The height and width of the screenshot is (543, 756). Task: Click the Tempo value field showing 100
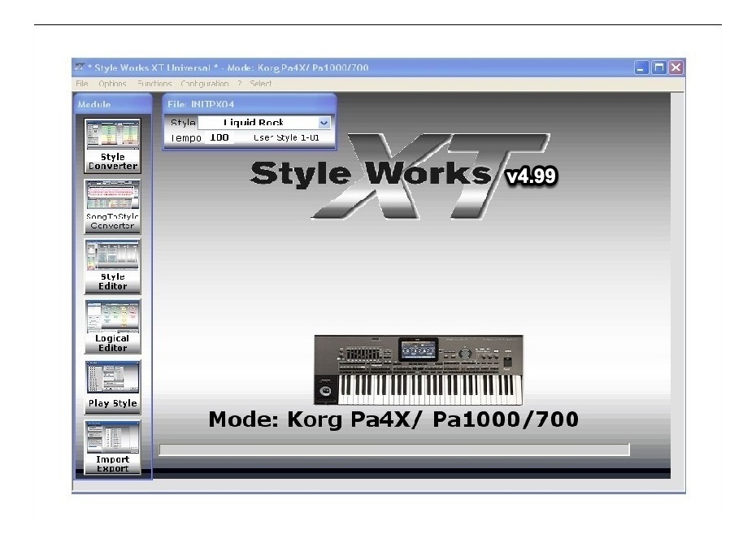pos(219,137)
